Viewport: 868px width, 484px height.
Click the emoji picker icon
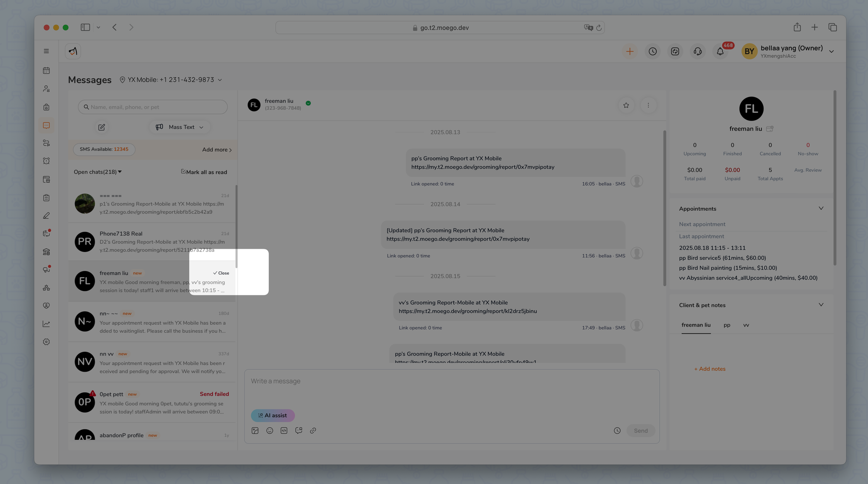[x=270, y=431]
